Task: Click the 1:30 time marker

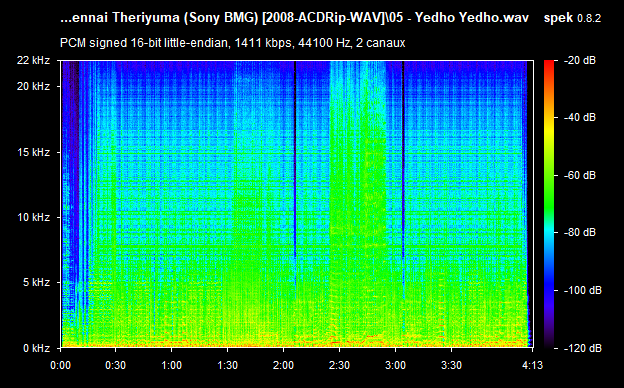Action: pos(227,365)
